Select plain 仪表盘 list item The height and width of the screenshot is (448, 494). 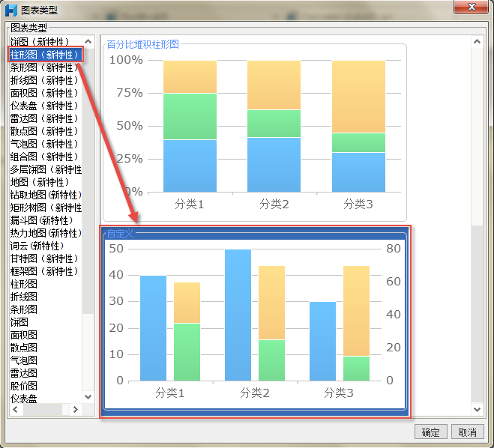24,399
